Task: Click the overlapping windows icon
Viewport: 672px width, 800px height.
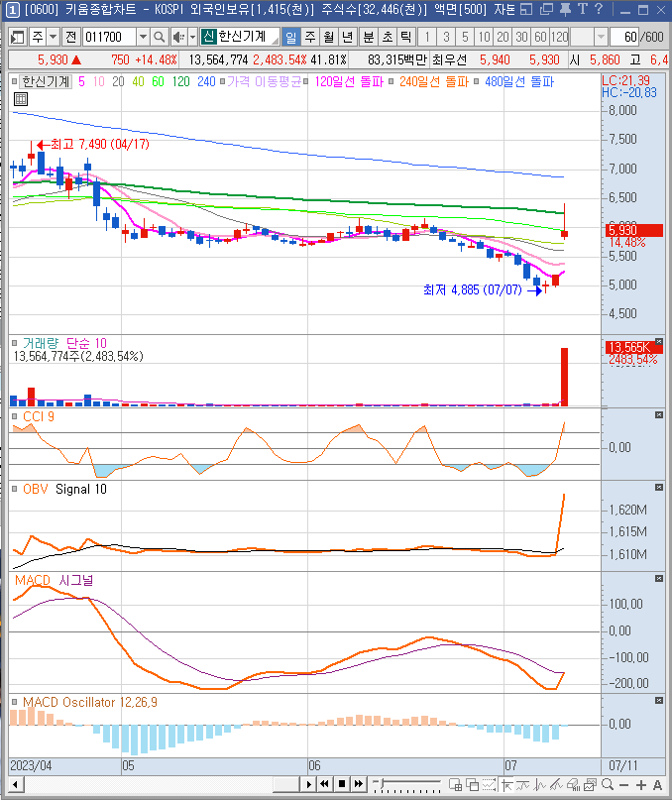Action: (473, 785)
